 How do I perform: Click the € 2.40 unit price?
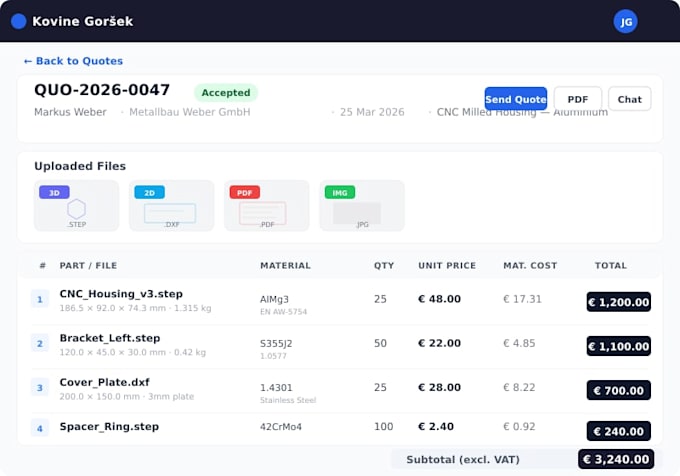(x=436, y=427)
